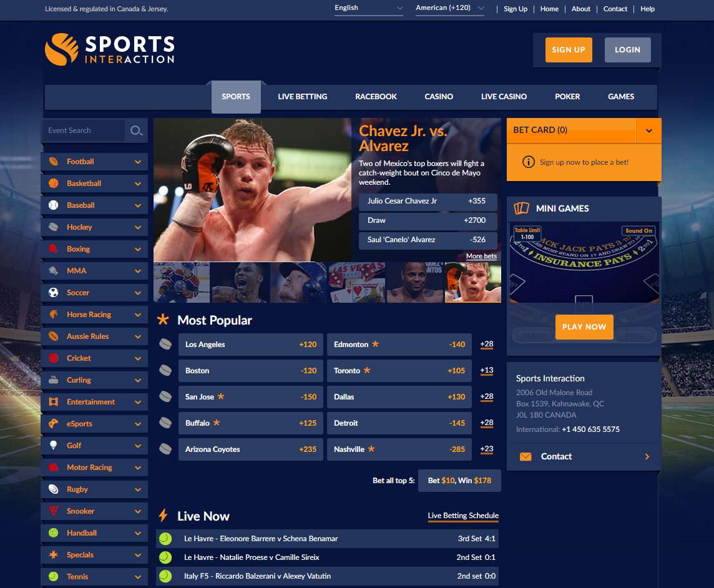Open the Live Betting Schedule link
The width and height of the screenshot is (714, 588).
pos(463,516)
